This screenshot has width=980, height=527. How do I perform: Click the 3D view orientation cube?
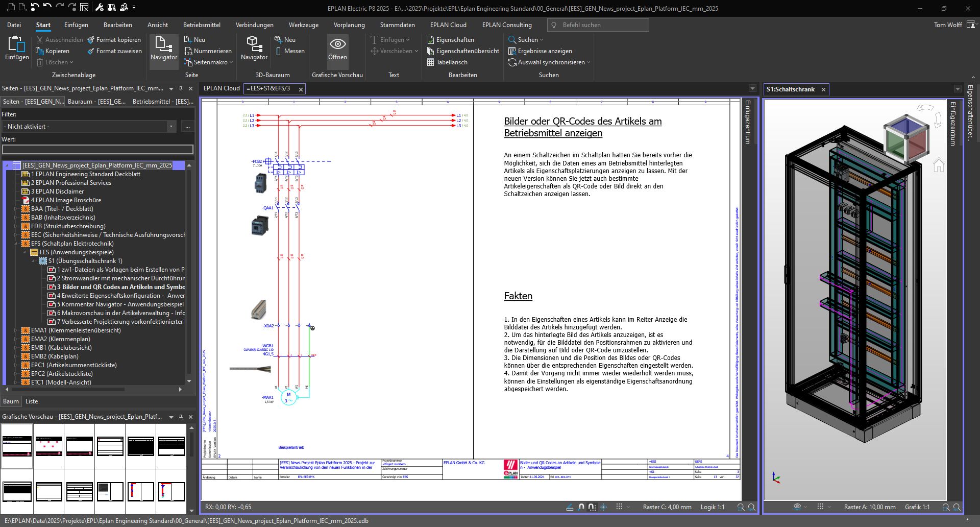point(905,138)
